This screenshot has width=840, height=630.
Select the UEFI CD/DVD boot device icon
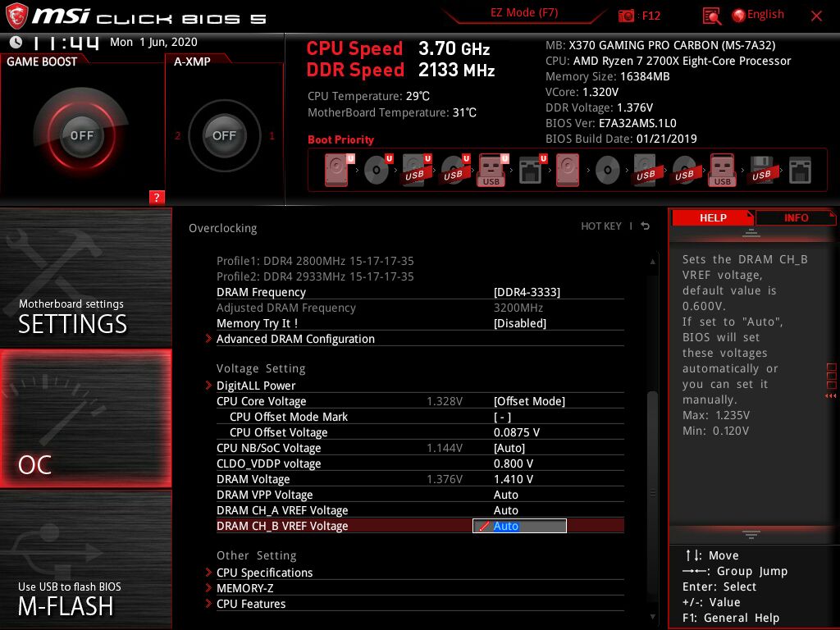coord(377,170)
